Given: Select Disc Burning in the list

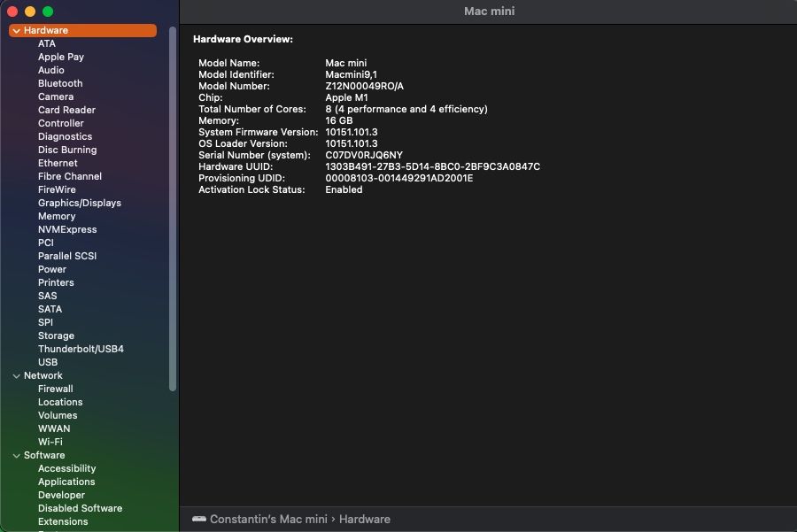Looking at the screenshot, I should pos(67,150).
